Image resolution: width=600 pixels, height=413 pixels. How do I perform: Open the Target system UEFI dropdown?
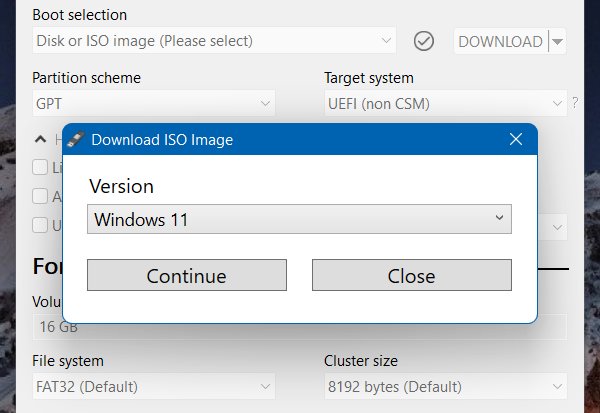click(445, 102)
